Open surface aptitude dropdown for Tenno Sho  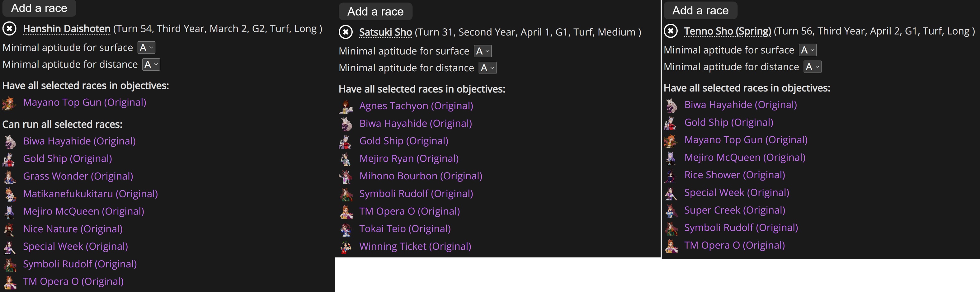[x=808, y=50]
